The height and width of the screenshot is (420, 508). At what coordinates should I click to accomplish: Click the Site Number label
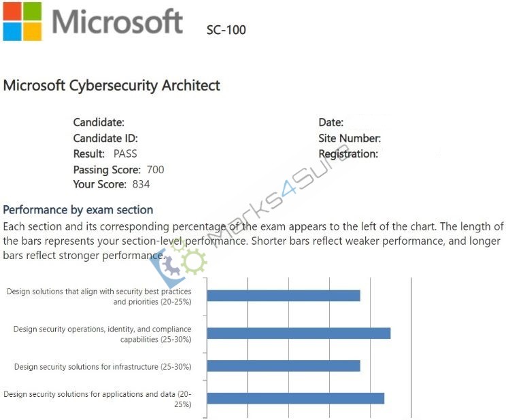(x=350, y=138)
